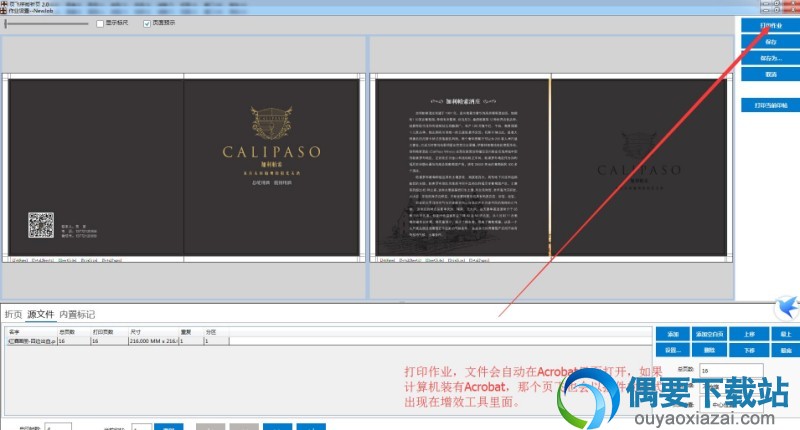The height and width of the screenshot is (430, 800).
Task: Switch to the 折页 (fold page) tab
Action: point(13,314)
